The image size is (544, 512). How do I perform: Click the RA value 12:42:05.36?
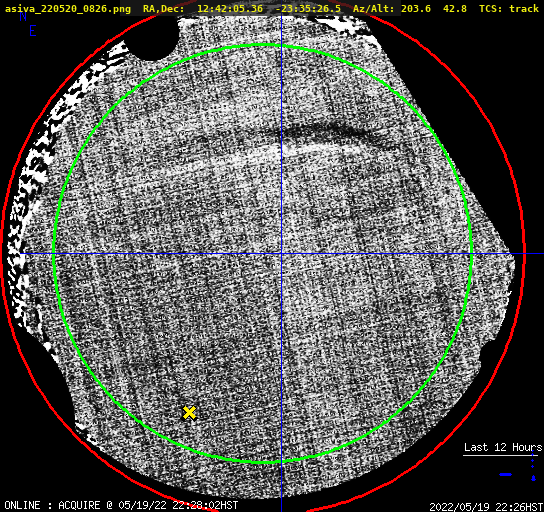click(230, 9)
